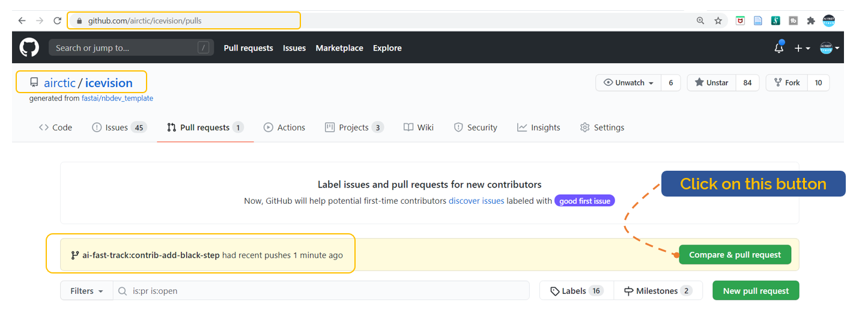Open the Filters dropdown
868x330 pixels.
(x=86, y=291)
